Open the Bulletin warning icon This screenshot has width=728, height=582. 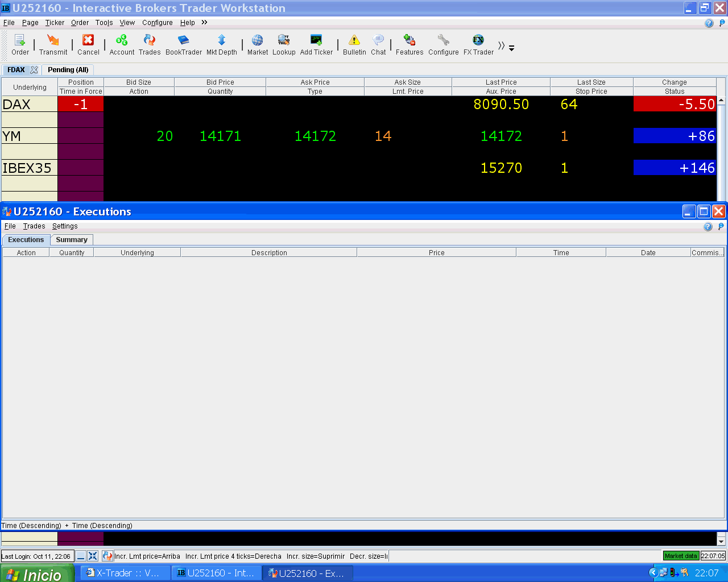(x=354, y=44)
